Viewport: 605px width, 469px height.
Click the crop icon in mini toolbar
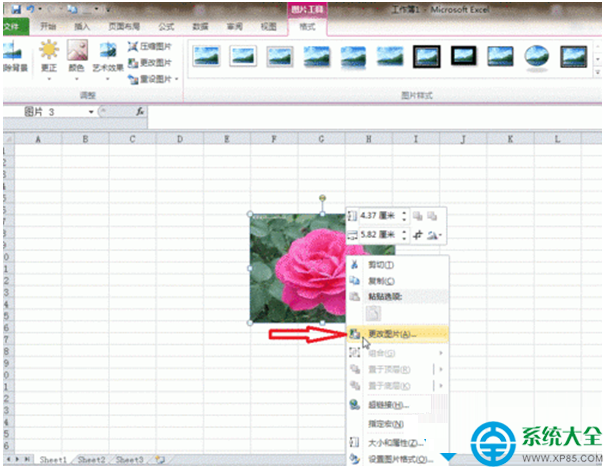[417, 234]
